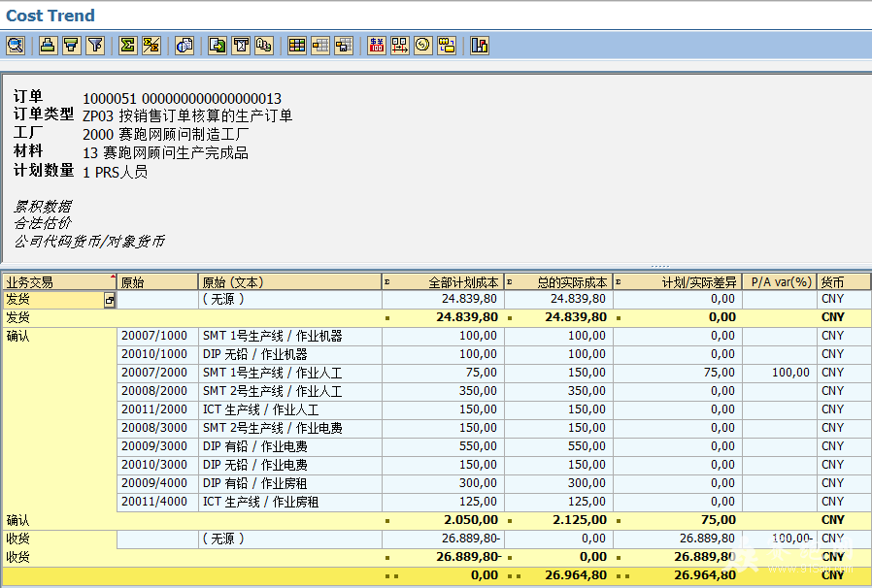Viewport: 872px width, 588px height.
Task: Select cell 20007/1000
Action: (157, 336)
